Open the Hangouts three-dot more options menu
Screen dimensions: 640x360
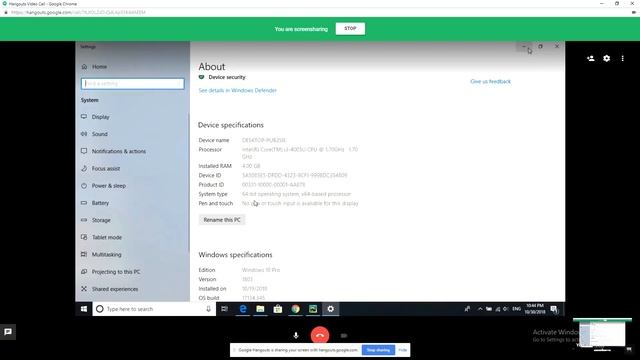622,58
